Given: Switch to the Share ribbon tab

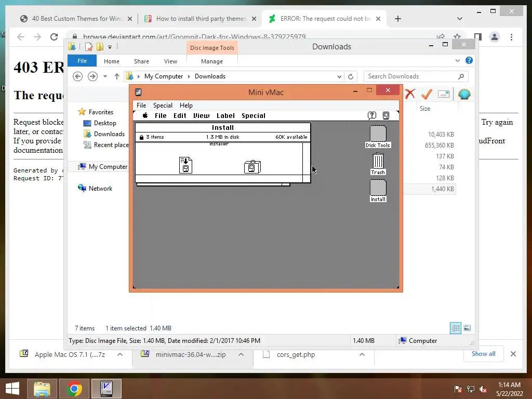Looking at the screenshot, I should (x=141, y=61).
